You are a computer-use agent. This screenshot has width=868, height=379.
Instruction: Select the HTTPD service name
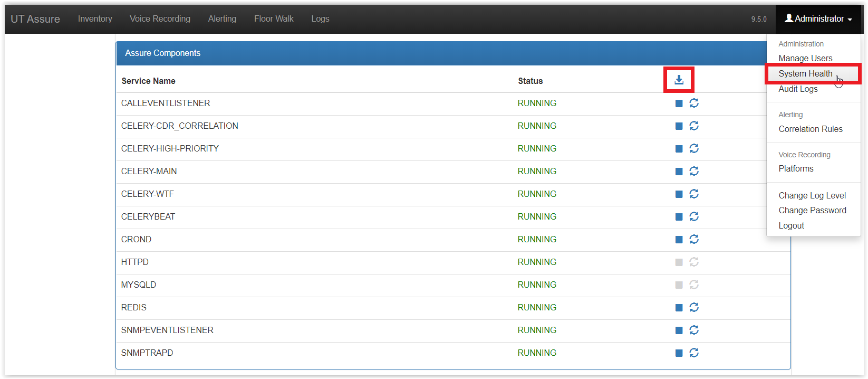(x=134, y=262)
